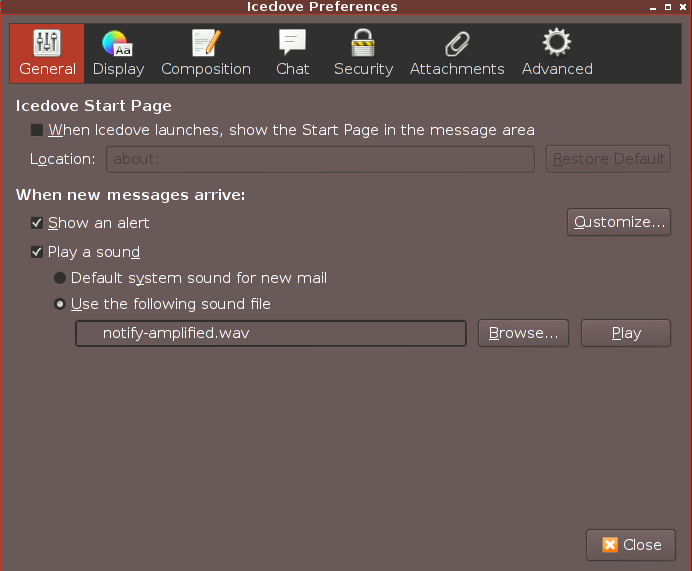
Task: Maximize the Icedove Preferences window
Action: pyautogui.click(x=668, y=7)
